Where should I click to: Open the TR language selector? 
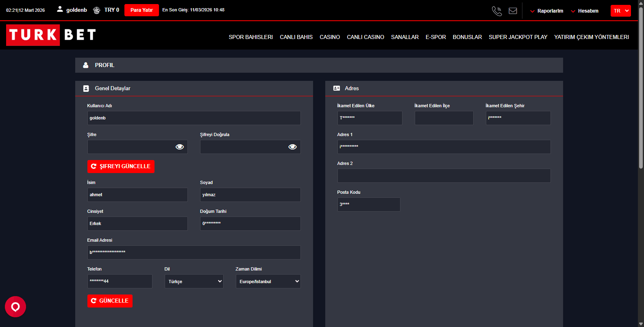(x=620, y=11)
